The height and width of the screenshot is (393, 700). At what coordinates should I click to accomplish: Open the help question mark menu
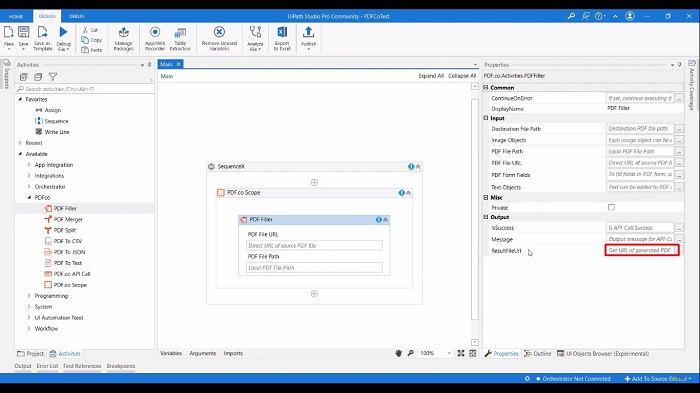(x=599, y=16)
